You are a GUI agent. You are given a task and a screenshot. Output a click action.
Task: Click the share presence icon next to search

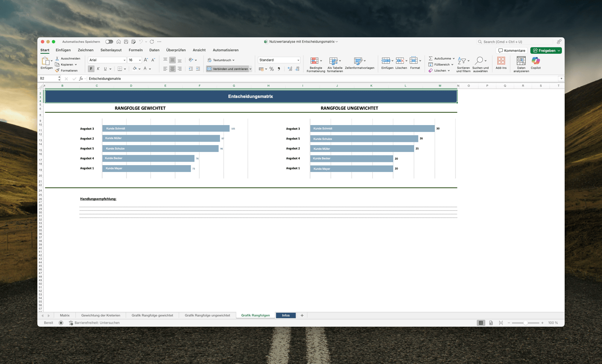(x=559, y=42)
